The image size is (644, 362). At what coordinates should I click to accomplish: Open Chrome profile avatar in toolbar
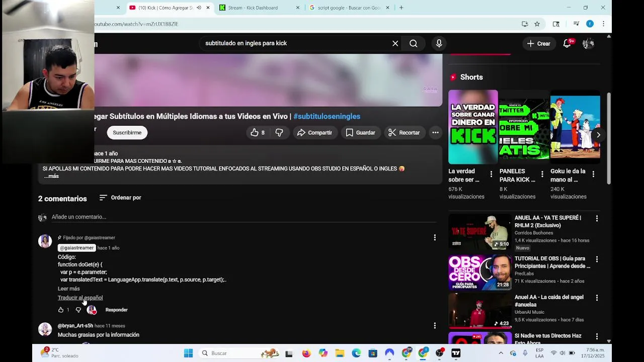point(590,24)
